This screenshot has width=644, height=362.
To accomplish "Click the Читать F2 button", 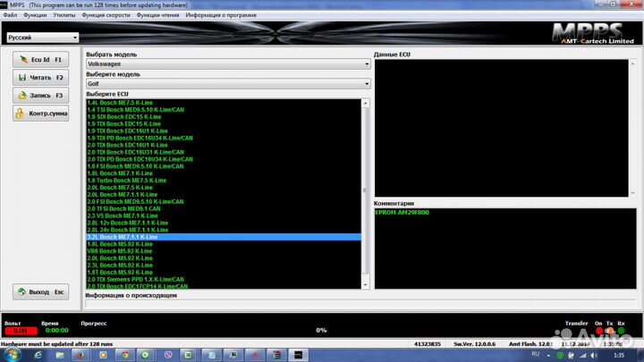I will pyautogui.click(x=40, y=77).
